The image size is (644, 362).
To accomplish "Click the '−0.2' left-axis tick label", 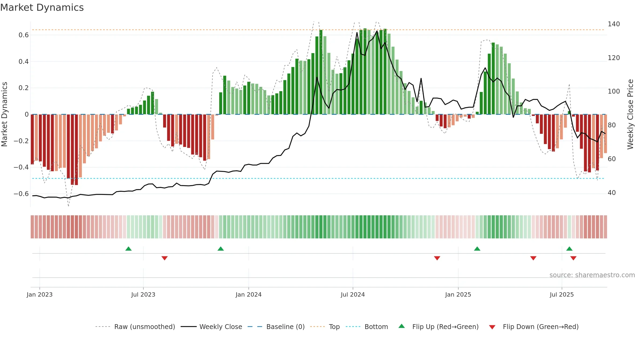I will (x=21, y=141).
